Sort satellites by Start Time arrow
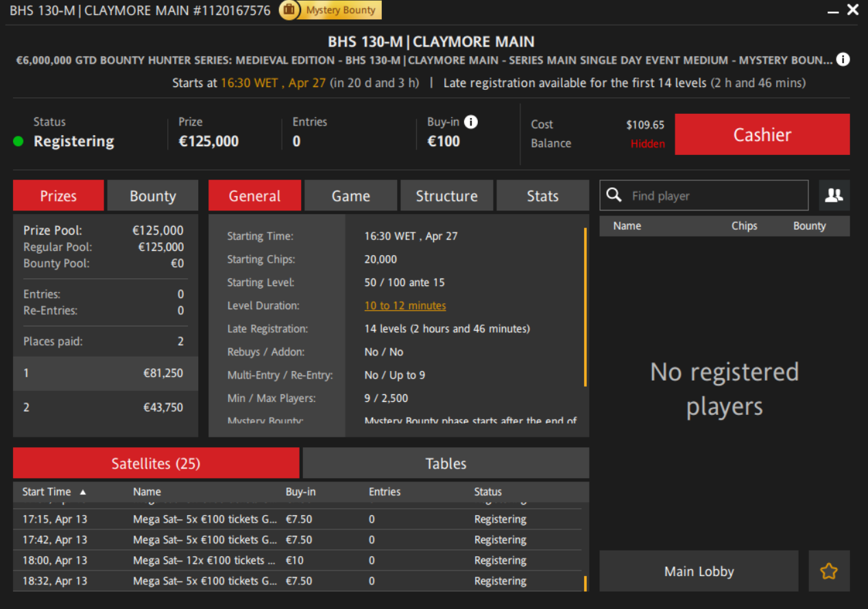 83,492
